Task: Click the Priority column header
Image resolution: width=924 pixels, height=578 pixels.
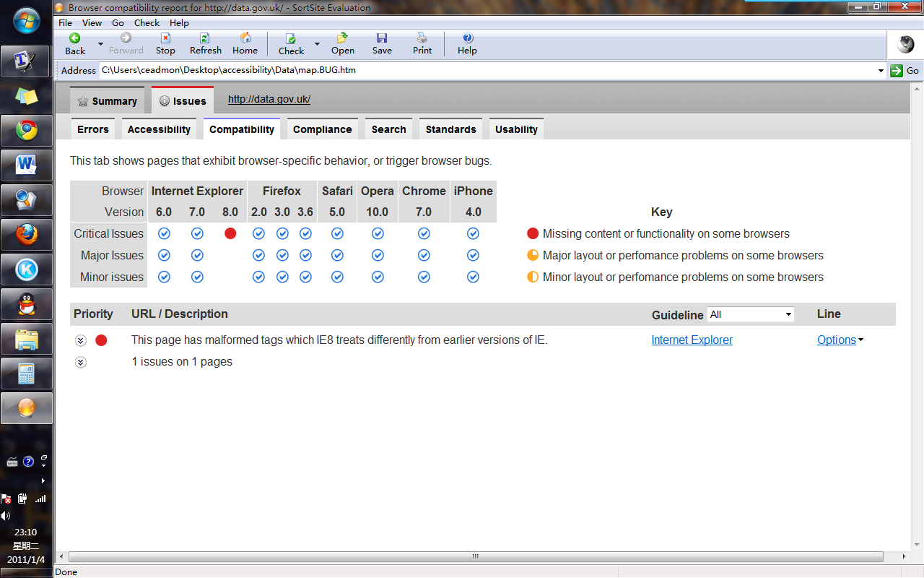Action: pyautogui.click(x=93, y=314)
